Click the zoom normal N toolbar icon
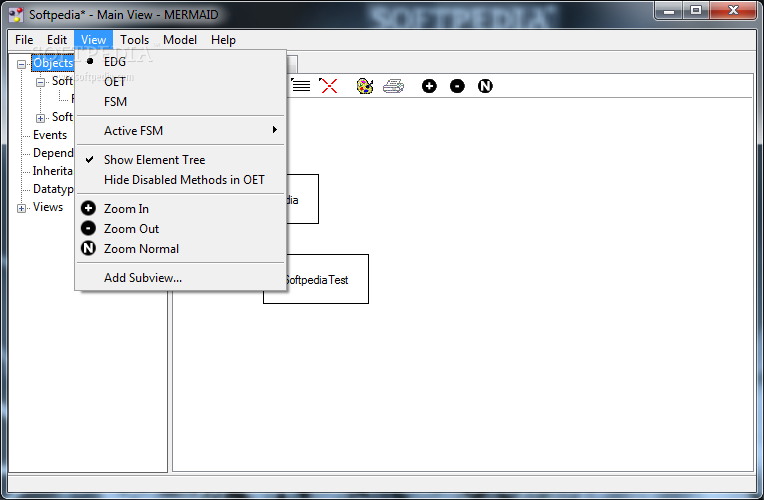This screenshot has height=500, width=764. click(x=485, y=86)
